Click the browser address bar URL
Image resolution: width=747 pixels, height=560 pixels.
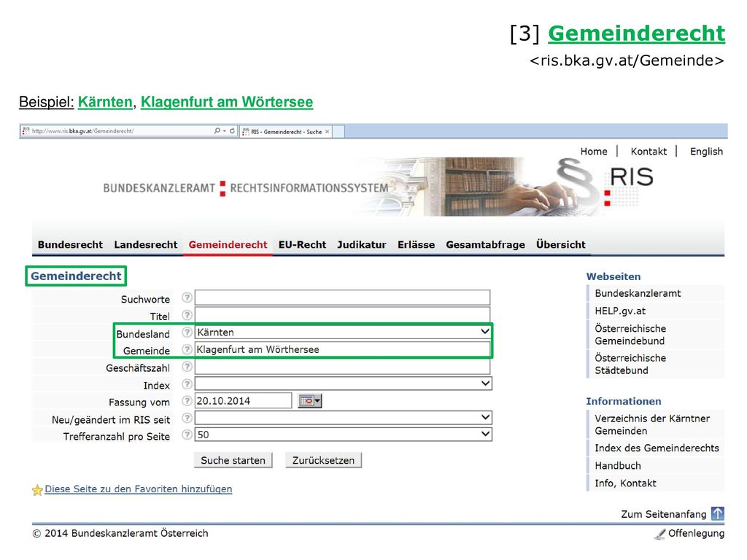83,131
